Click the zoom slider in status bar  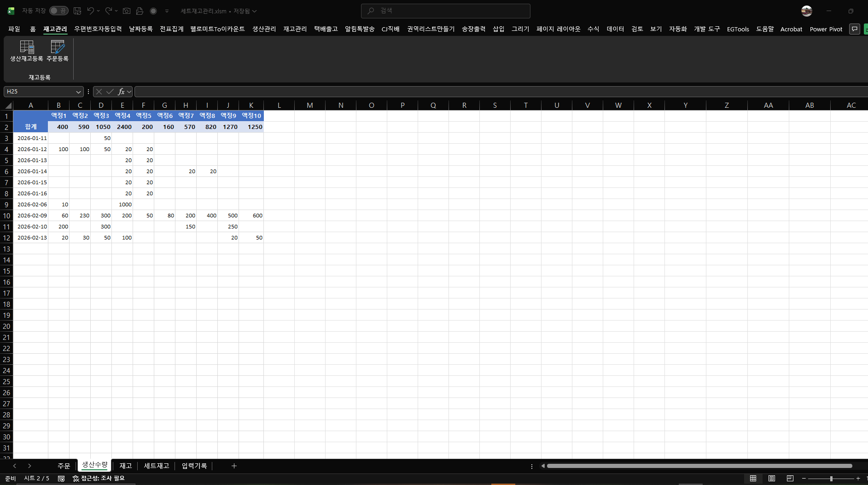831,479
